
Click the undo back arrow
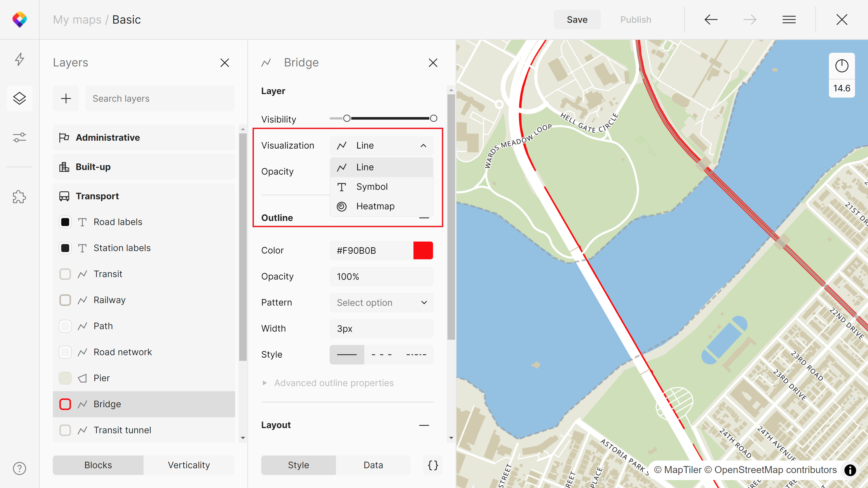click(x=711, y=20)
